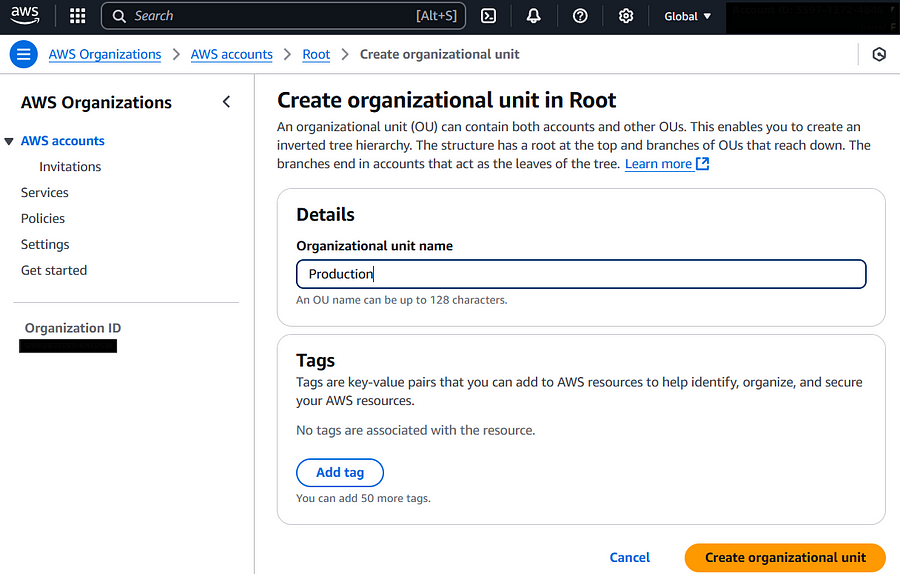Open the Learn more link
The width and height of the screenshot is (900, 574).
(658, 164)
